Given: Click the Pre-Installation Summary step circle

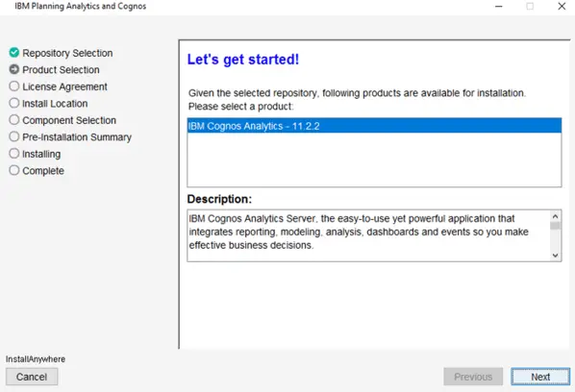Looking at the screenshot, I should tap(13, 136).
